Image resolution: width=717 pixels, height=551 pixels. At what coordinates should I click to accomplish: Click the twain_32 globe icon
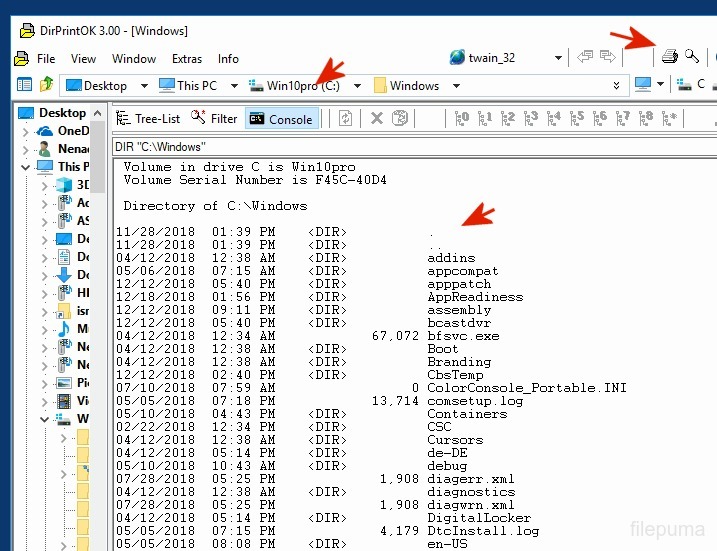coord(457,58)
